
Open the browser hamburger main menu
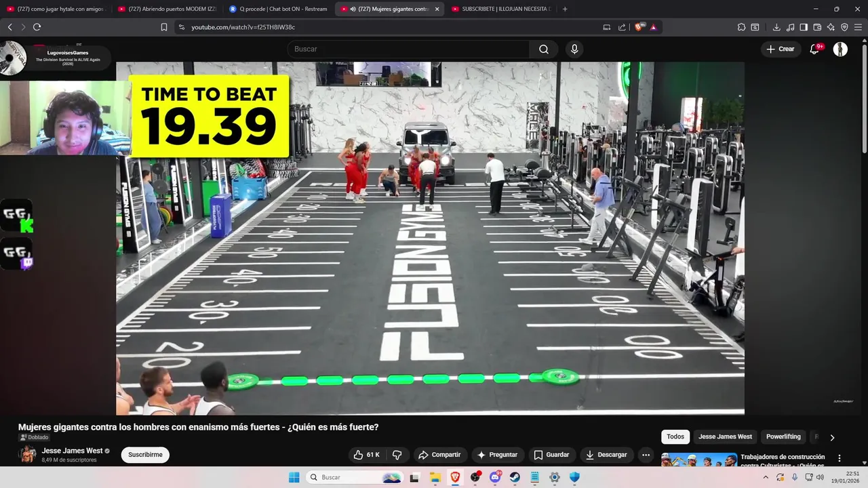coord(858,27)
